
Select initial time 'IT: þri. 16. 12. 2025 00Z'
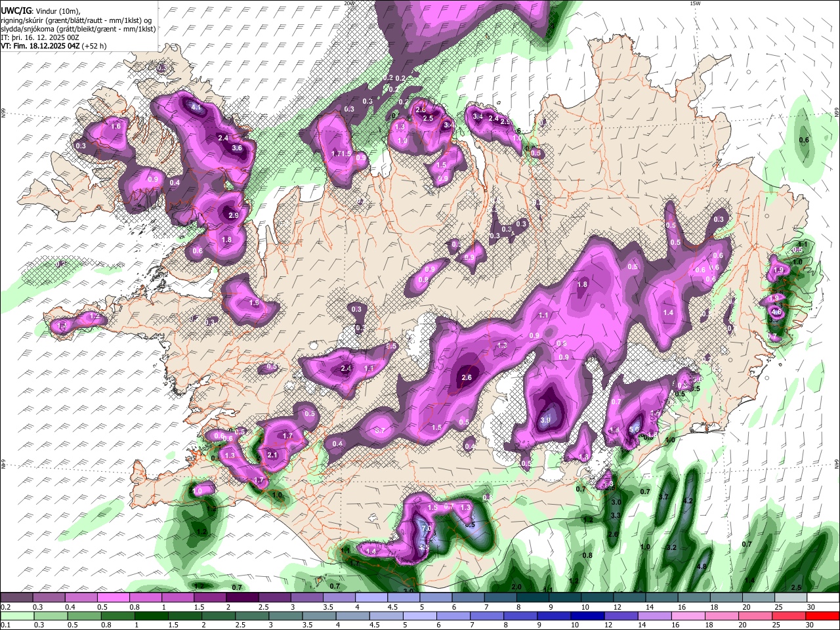coord(39,37)
